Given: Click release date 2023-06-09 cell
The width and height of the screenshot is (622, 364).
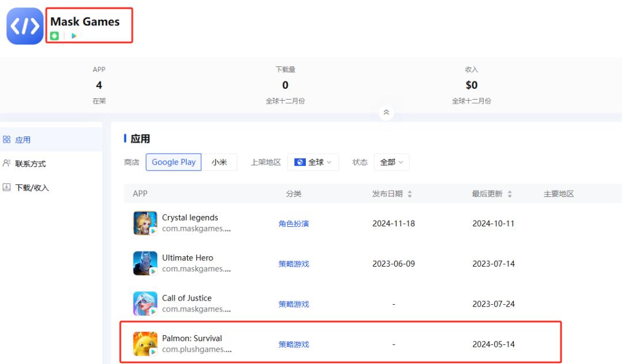Looking at the screenshot, I should tap(393, 264).
